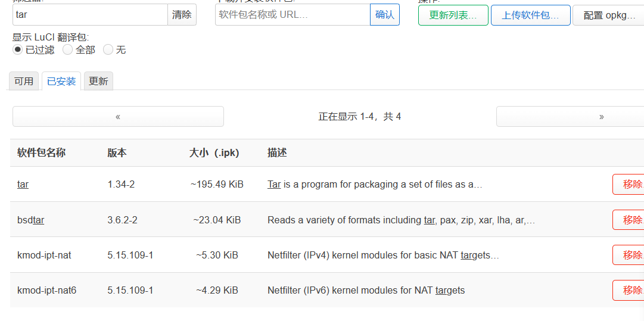The width and height of the screenshot is (644, 321).
Task: Click the 显示 LuCI 翻译包 label
Action: tap(51, 38)
